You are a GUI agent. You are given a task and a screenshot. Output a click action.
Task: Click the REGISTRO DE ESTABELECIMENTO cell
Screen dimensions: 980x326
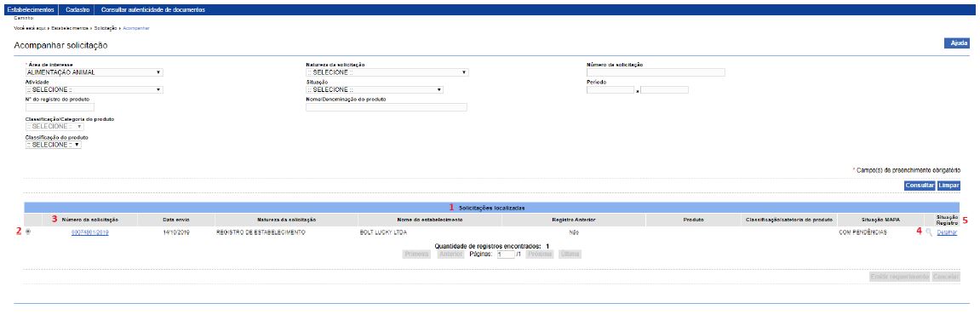pyautogui.click(x=261, y=232)
